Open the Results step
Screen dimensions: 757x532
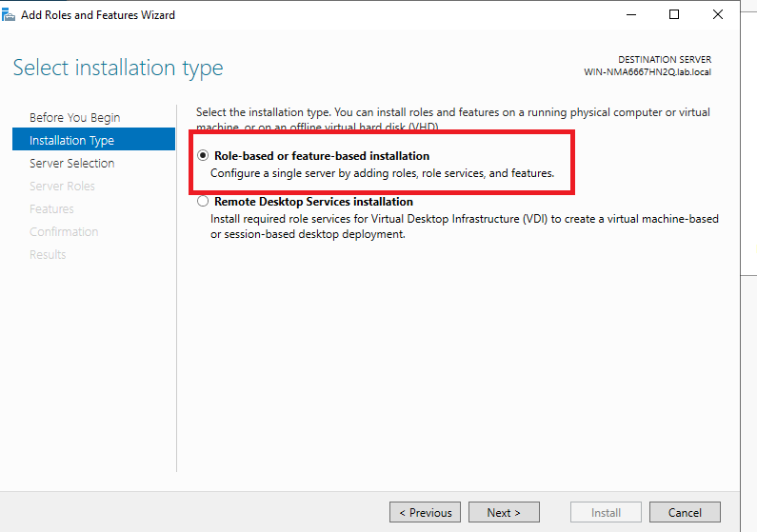pyautogui.click(x=48, y=254)
